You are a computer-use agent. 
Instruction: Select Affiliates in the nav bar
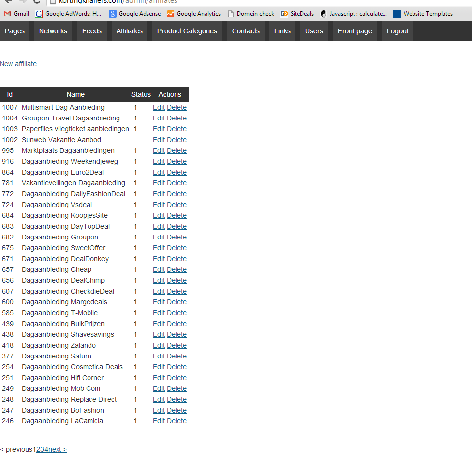click(129, 31)
